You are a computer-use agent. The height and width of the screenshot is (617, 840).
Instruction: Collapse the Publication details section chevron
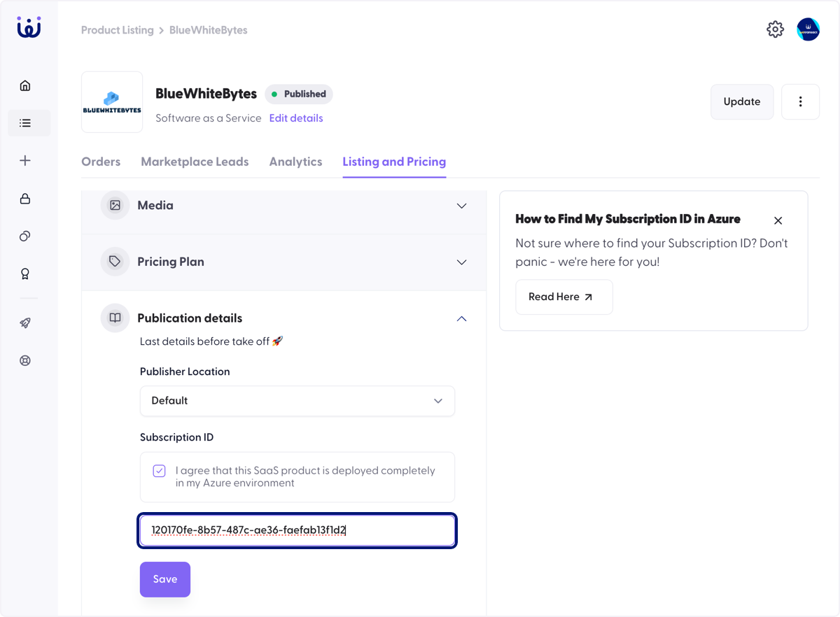[x=461, y=318]
